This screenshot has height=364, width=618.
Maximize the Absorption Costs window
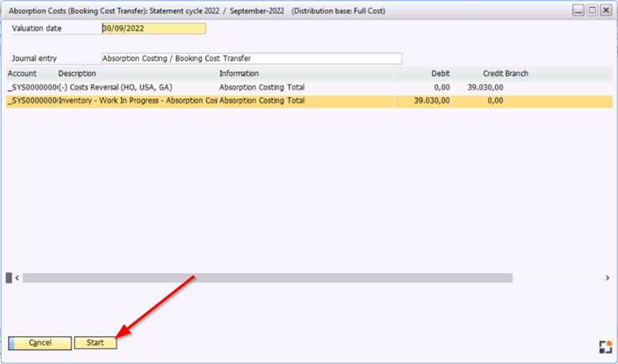592,9
